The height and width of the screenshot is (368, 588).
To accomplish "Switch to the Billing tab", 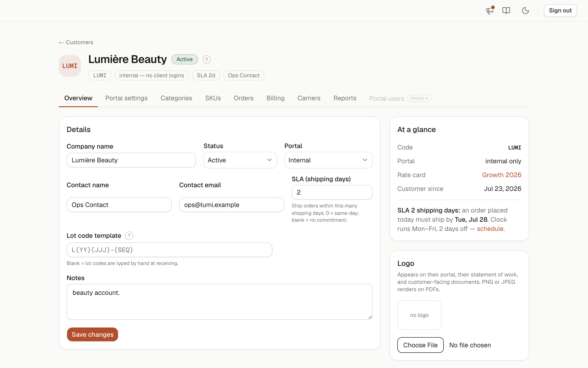I will (275, 98).
